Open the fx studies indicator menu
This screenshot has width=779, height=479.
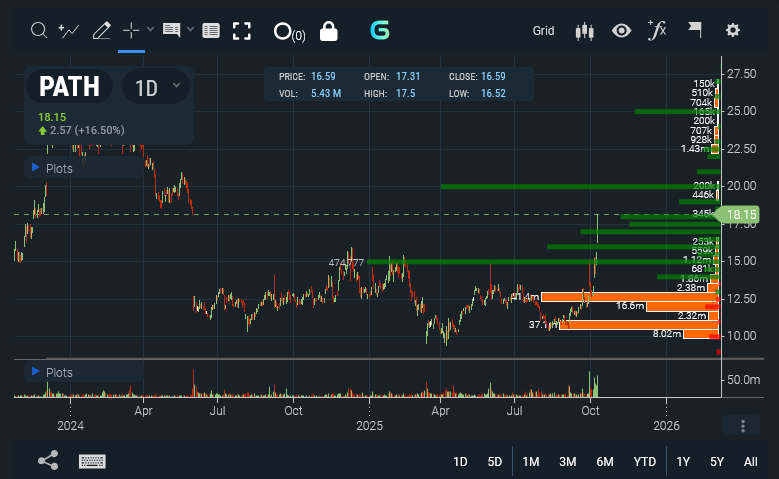(x=657, y=30)
